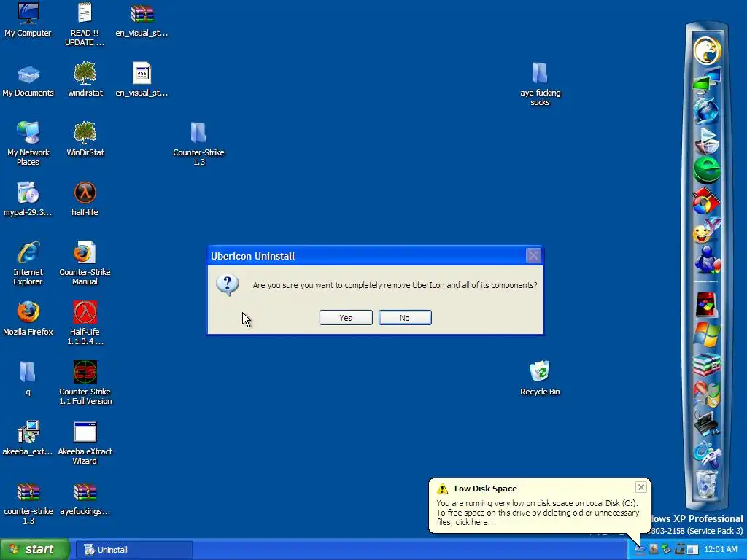This screenshot has height=560, width=747.
Task: Click the wrench Windows tools dock icon
Action: click(707, 394)
